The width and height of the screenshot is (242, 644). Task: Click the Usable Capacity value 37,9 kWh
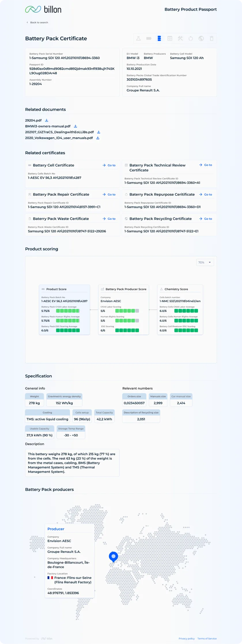coord(39,435)
